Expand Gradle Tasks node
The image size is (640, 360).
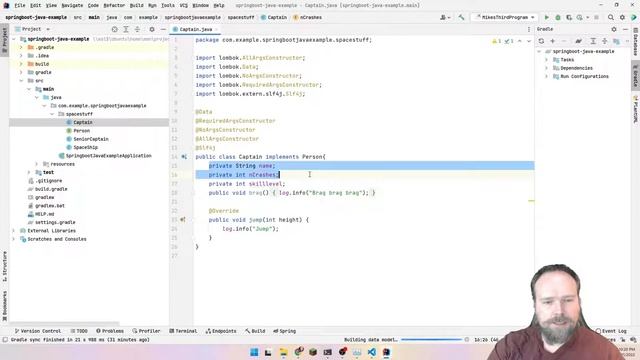[x=547, y=60]
